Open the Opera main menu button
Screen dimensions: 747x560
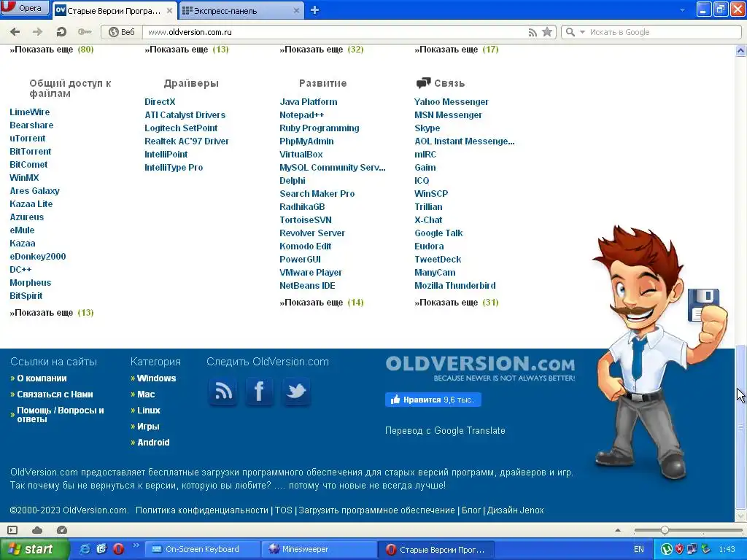(x=26, y=8)
